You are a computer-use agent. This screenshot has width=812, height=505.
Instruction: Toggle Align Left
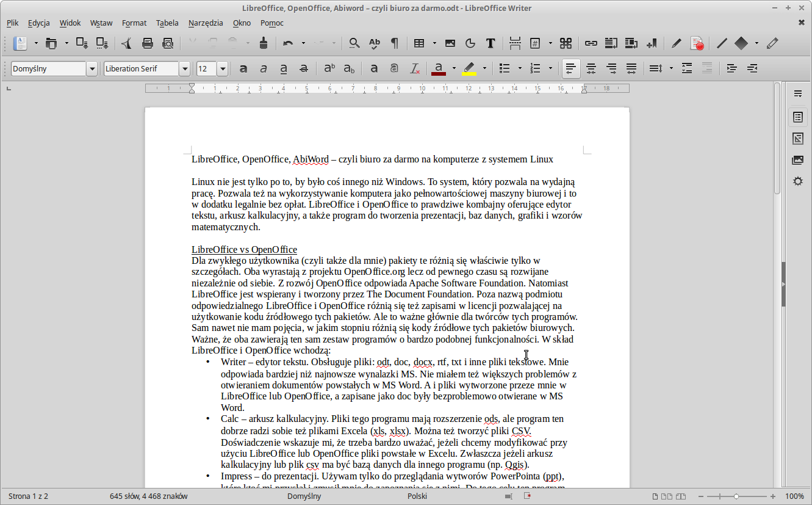click(x=571, y=68)
